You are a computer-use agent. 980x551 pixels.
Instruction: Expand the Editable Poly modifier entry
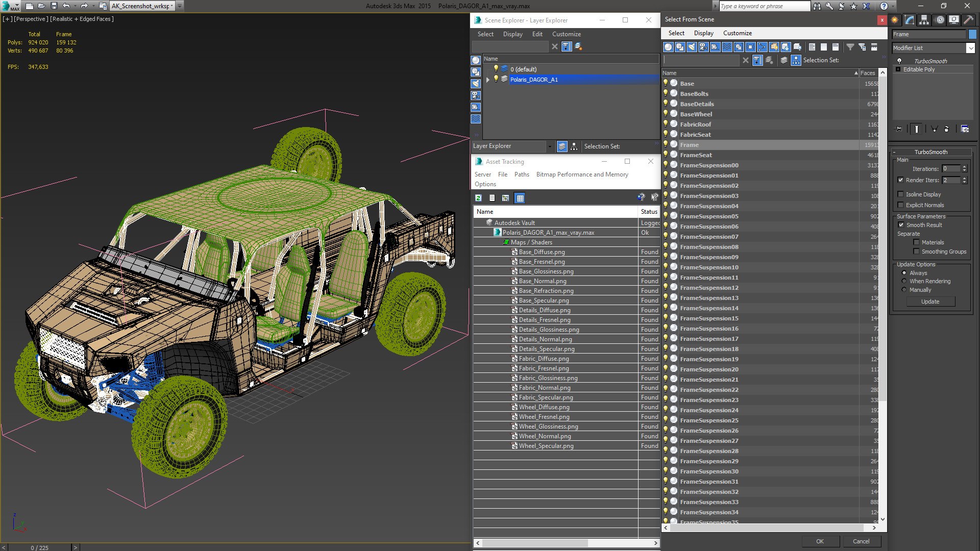pyautogui.click(x=898, y=69)
